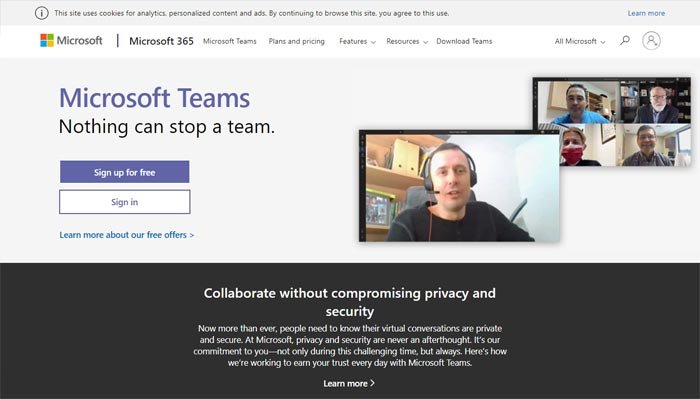
Task: Open Plans and pricing page
Action: point(296,41)
